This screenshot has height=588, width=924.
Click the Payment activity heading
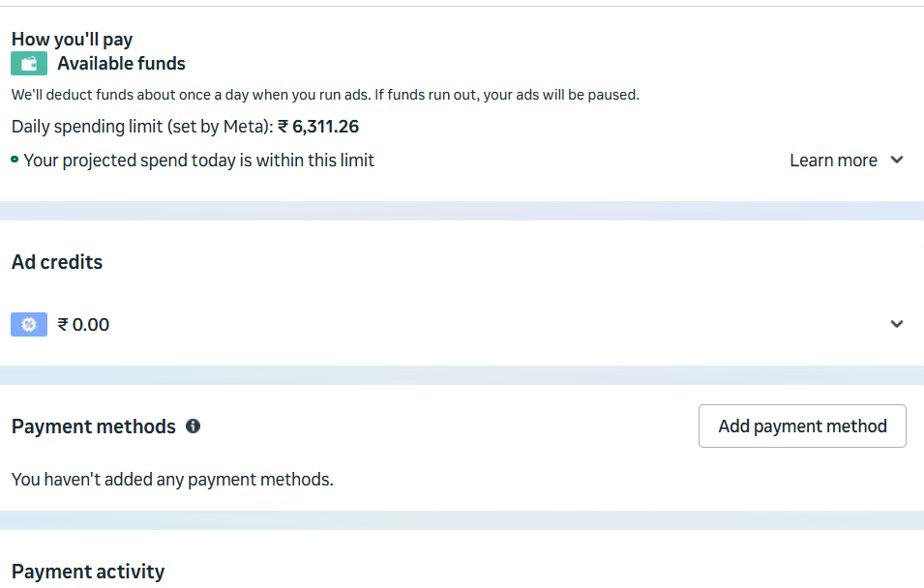coord(88,572)
